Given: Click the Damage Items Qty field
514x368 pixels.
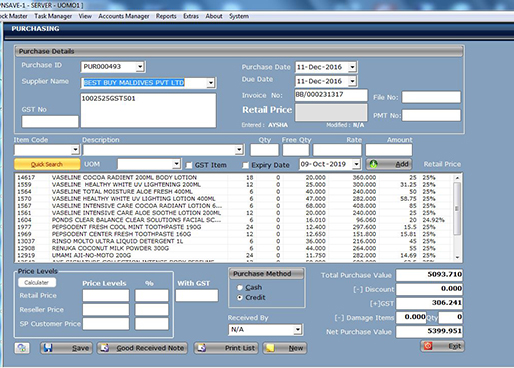Looking at the screenshot, I should (x=451, y=317).
